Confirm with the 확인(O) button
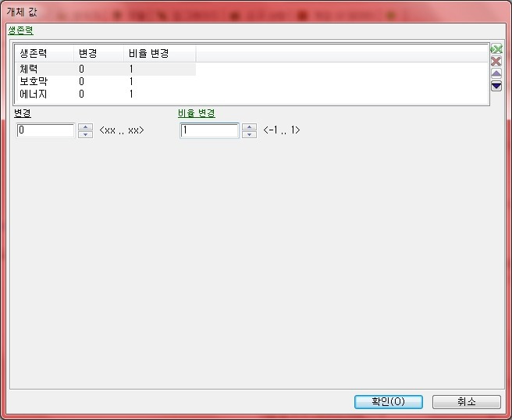 pyautogui.click(x=388, y=402)
